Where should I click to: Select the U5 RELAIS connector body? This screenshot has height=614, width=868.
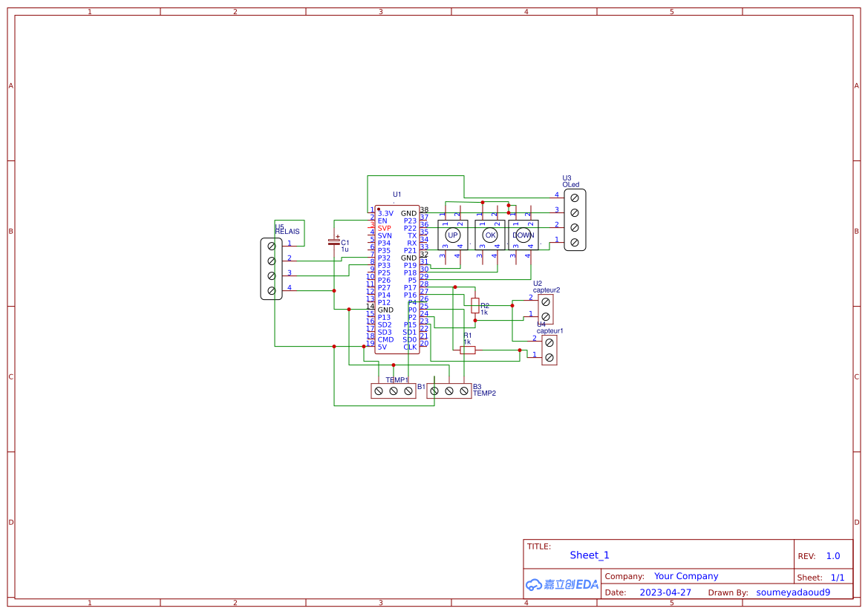click(271, 268)
